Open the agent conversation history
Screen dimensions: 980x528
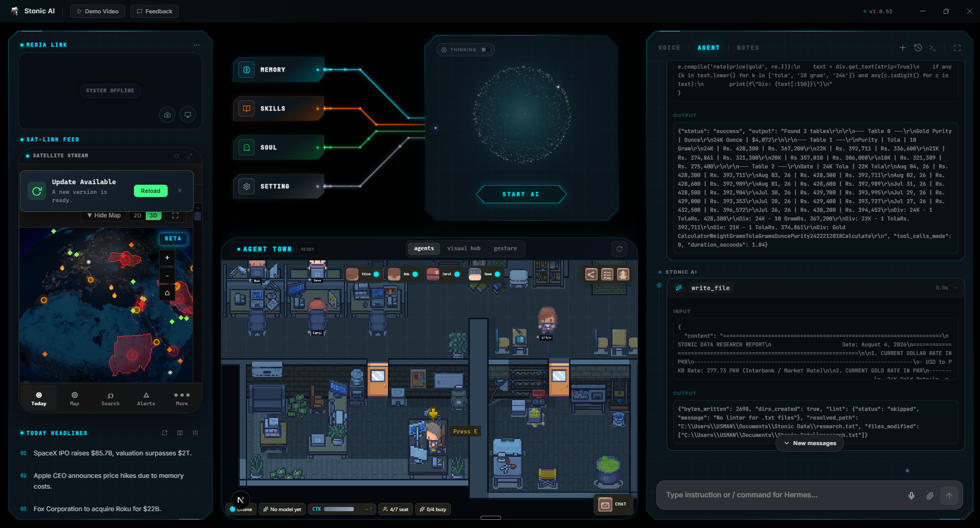coord(918,48)
